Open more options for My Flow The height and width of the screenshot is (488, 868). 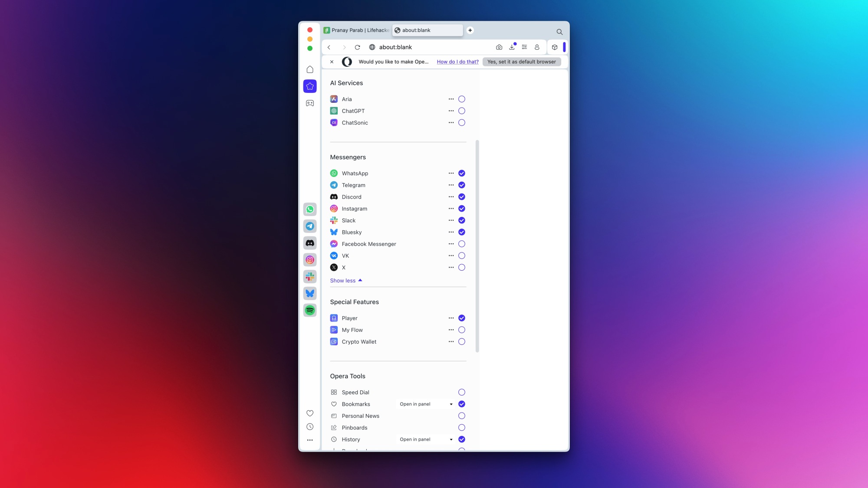tap(451, 330)
